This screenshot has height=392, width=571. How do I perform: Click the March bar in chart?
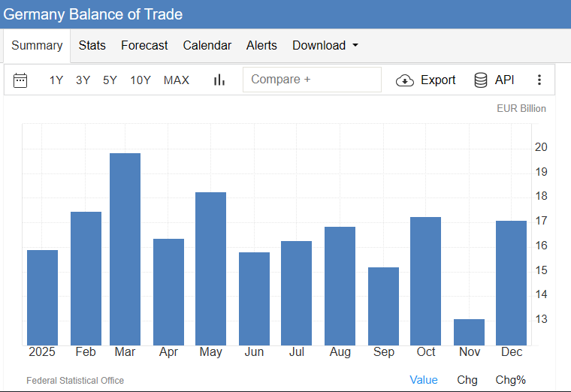tap(125, 248)
